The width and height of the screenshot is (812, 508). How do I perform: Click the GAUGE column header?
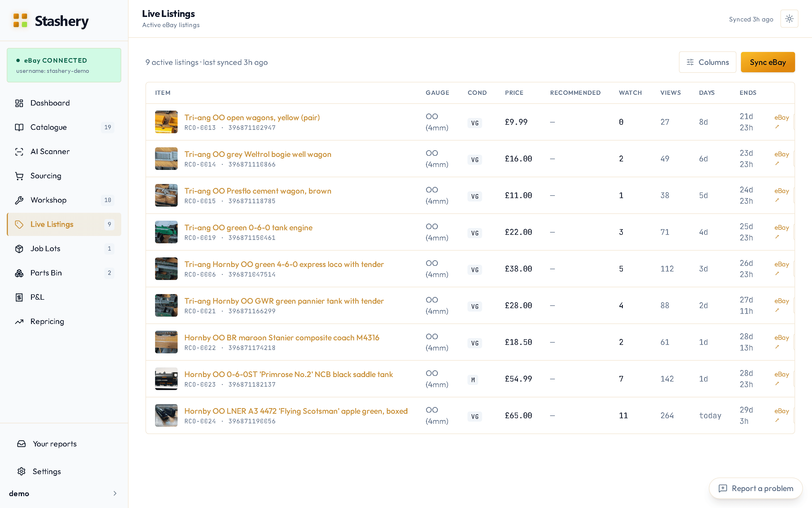pos(437,93)
